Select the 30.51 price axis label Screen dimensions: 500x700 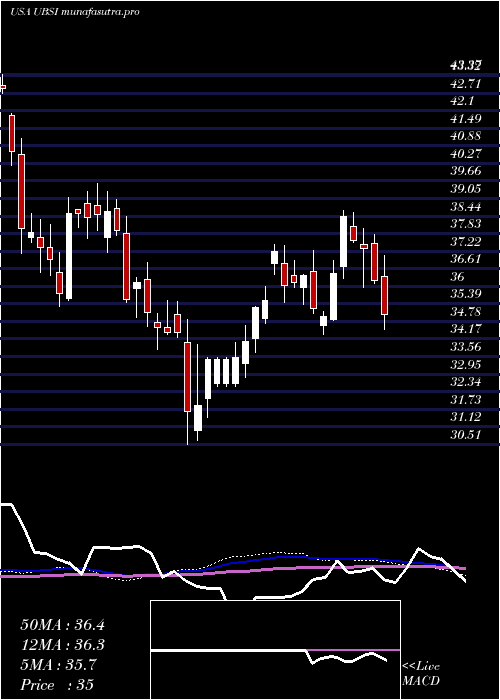pyautogui.click(x=466, y=435)
